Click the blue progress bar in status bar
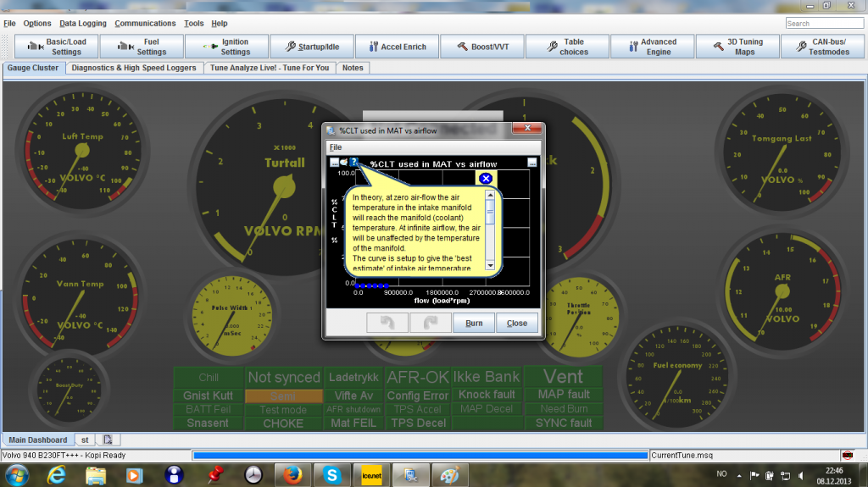This screenshot has height=487, width=868. [x=420, y=456]
